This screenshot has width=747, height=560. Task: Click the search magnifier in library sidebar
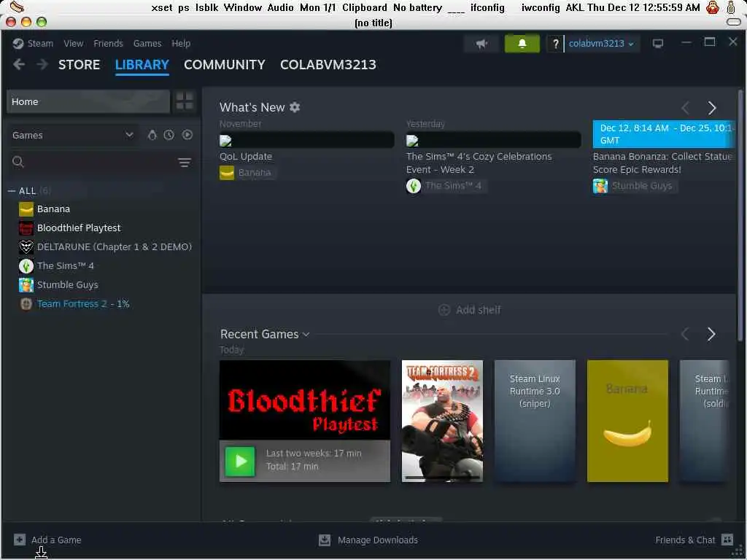click(18, 162)
